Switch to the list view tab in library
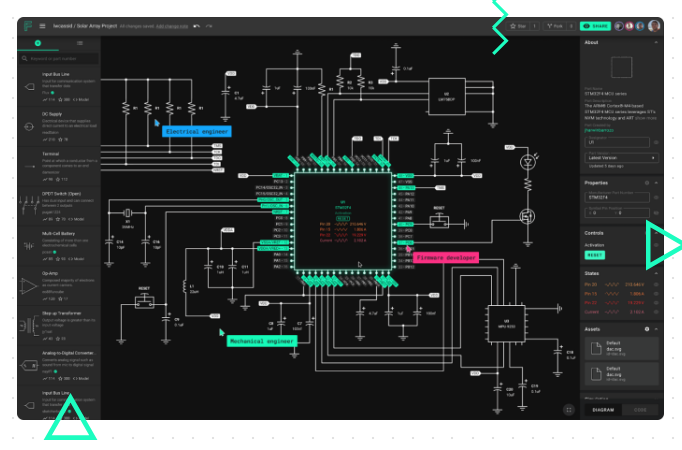Screen dimensions: 682x450 [x=79, y=44]
